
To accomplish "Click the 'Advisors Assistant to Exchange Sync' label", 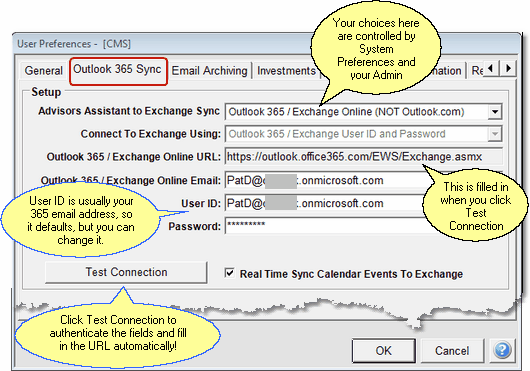I will pyautogui.click(x=129, y=111).
